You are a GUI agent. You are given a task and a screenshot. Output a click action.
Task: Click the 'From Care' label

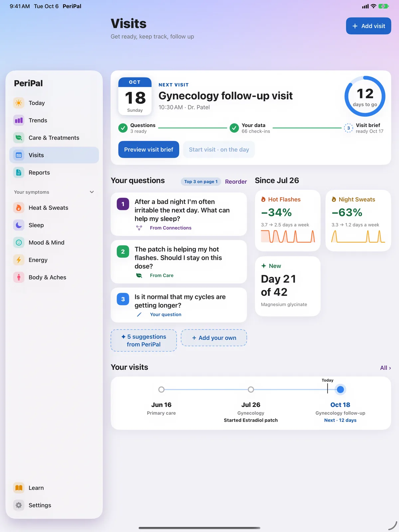(162, 275)
